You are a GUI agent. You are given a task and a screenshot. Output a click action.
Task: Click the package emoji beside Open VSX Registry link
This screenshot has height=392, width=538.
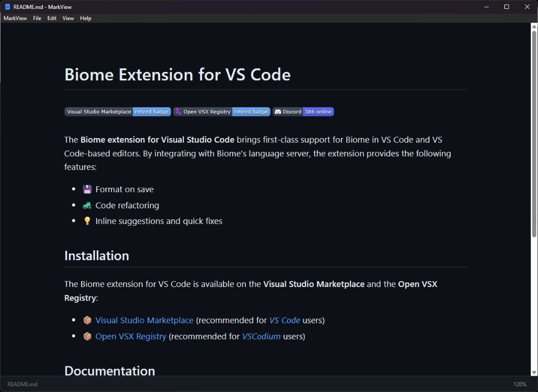[x=87, y=336]
